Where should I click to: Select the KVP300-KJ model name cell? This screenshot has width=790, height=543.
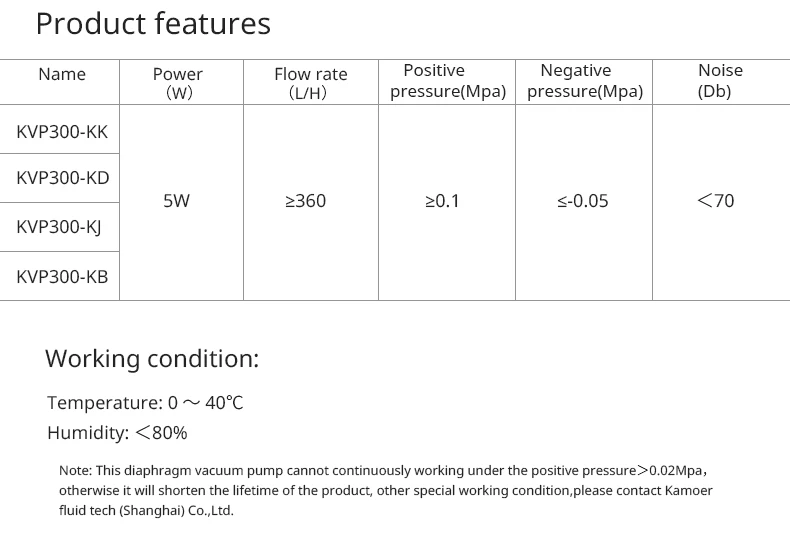click(x=58, y=227)
